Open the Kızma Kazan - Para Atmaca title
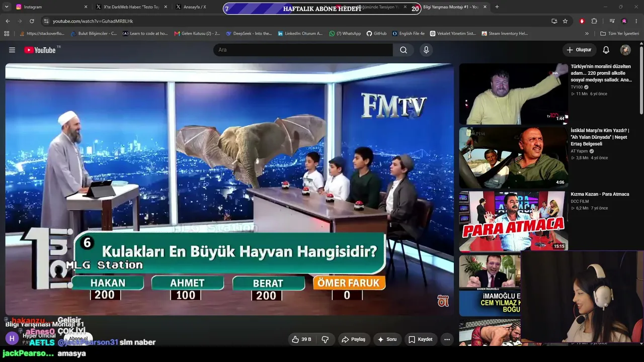Viewport: 644px width, 362px height. [x=600, y=194]
